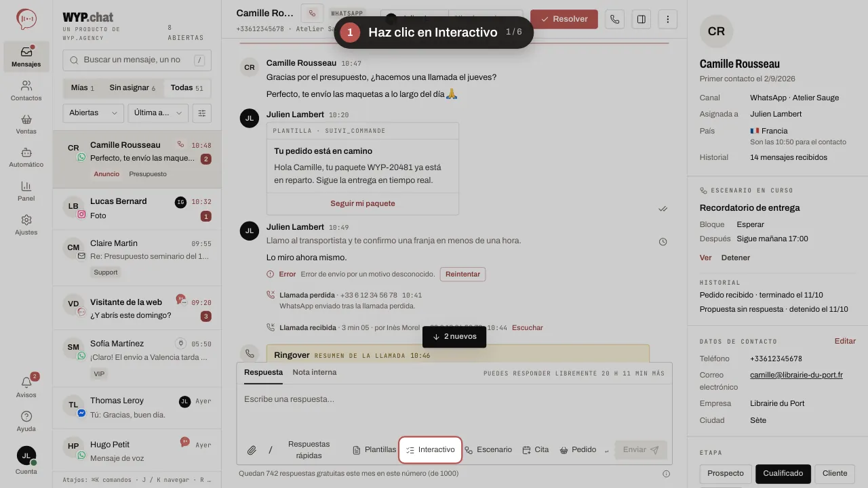This screenshot has height=488, width=868.
Task: Open the three-dot more options menu
Action: [x=668, y=19]
